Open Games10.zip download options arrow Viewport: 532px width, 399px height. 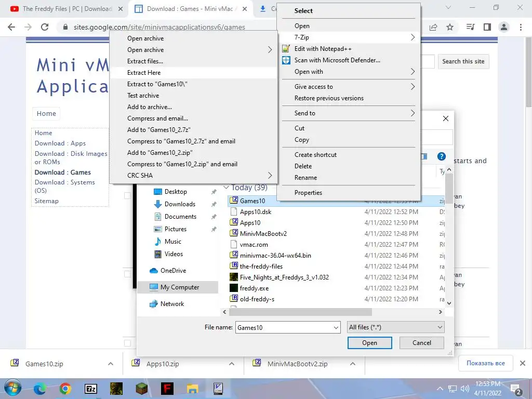pyautogui.click(x=110, y=364)
